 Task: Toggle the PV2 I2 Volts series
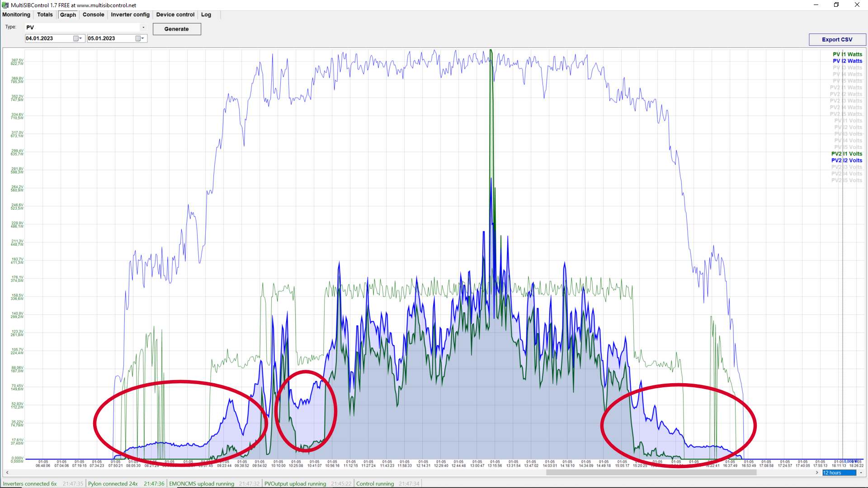tap(846, 160)
